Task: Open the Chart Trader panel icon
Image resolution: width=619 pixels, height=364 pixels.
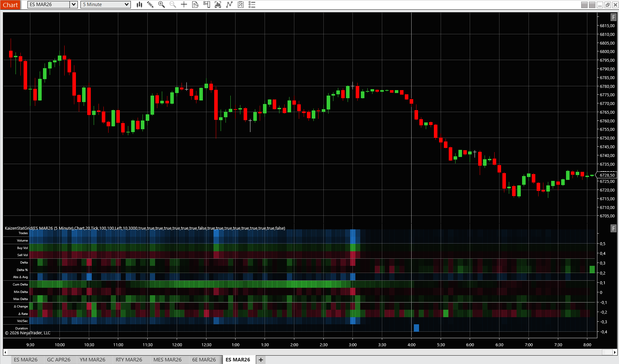Action: coord(206,5)
